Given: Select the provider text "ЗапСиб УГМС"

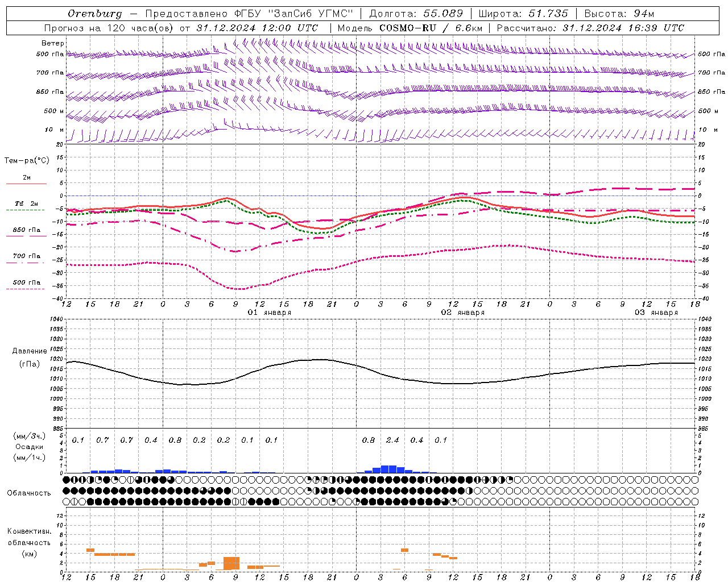Looking at the screenshot, I should coord(310,14).
